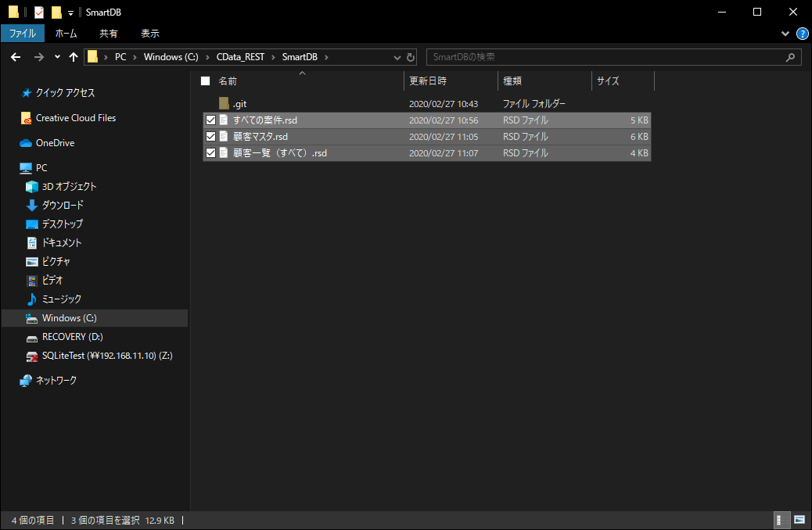Uncheck the 顧客マスタ.rsd checkbox
The height and width of the screenshot is (530, 812).
(x=210, y=137)
